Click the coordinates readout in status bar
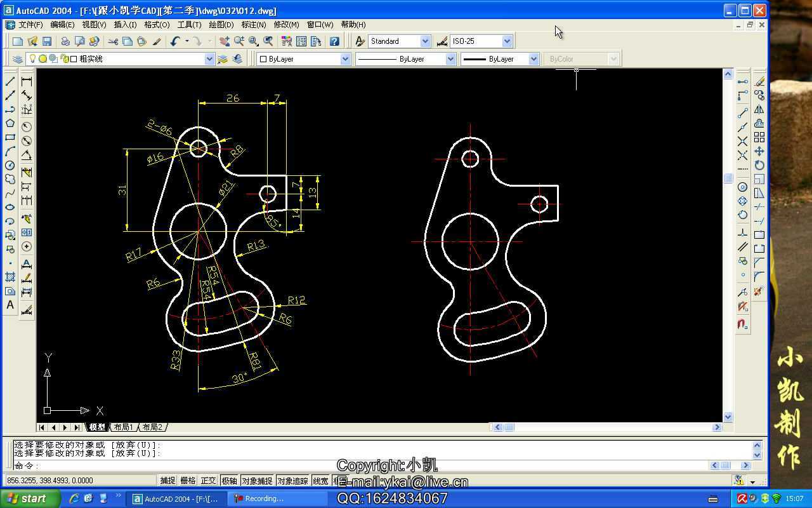Image resolution: width=812 pixels, height=508 pixels. point(80,481)
